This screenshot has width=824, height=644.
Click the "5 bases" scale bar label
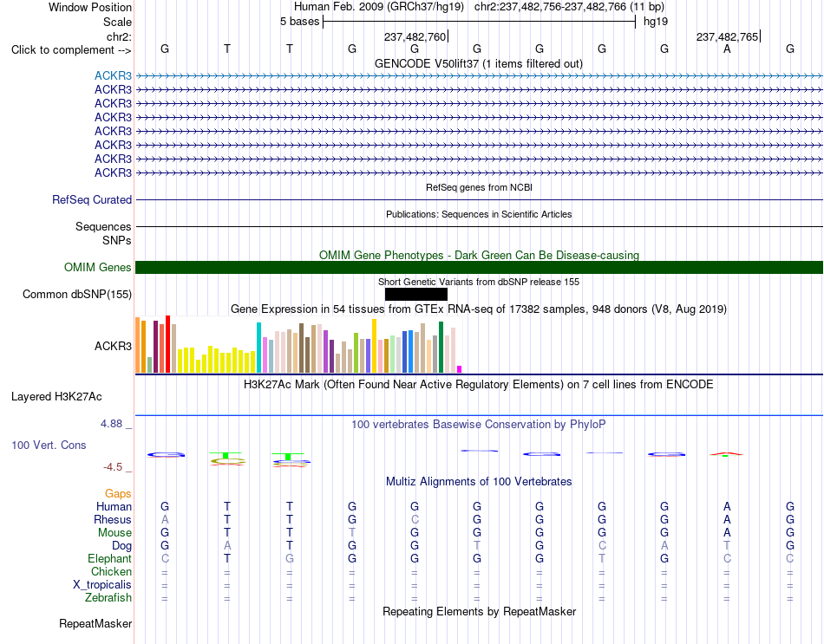(299, 22)
